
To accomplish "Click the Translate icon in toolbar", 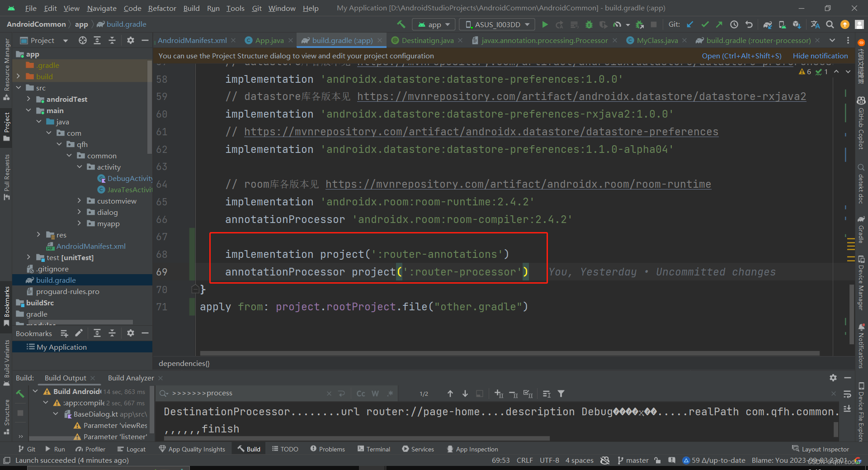I will (x=815, y=24).
